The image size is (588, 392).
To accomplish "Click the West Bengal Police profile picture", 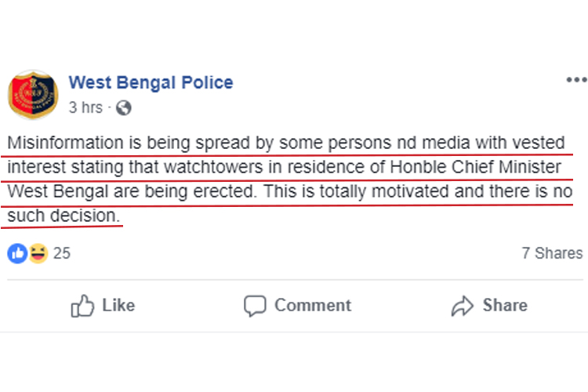I will (x=32, y=94).
